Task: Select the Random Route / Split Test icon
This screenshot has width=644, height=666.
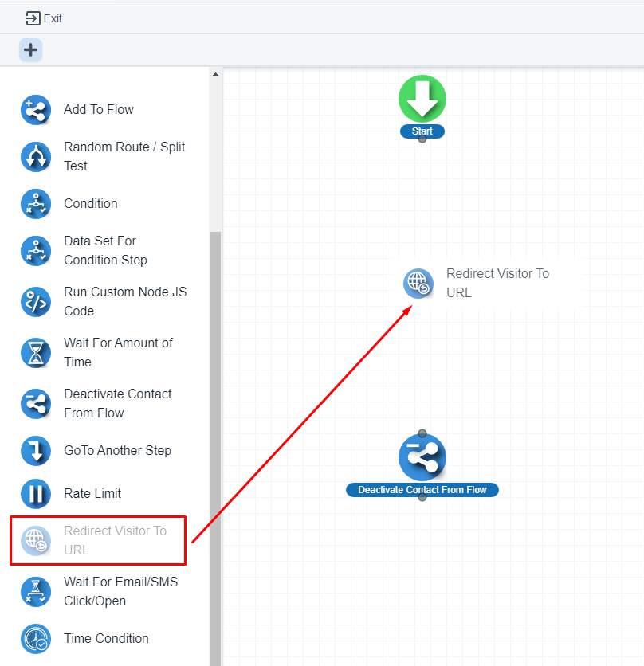Action: click(x=36, y=157)
